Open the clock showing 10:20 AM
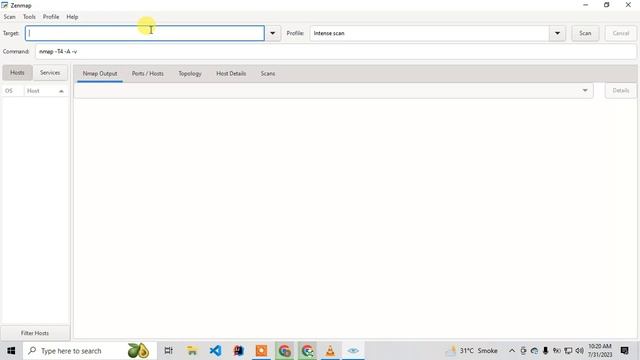 600,351
